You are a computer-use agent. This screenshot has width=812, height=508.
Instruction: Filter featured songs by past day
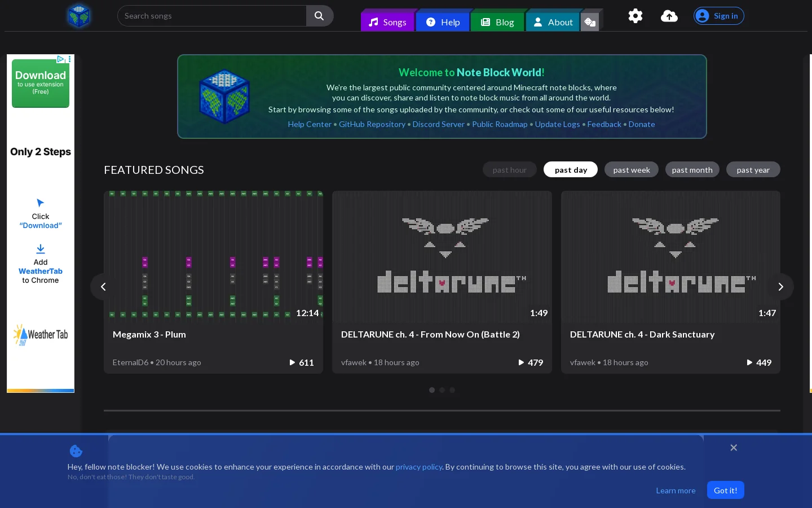coord(571,170)
